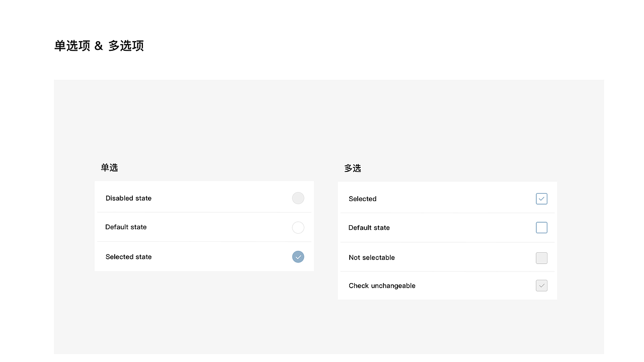
Task: Click empty grey area above the 单选 heading
Action: [x=201, y=121]
